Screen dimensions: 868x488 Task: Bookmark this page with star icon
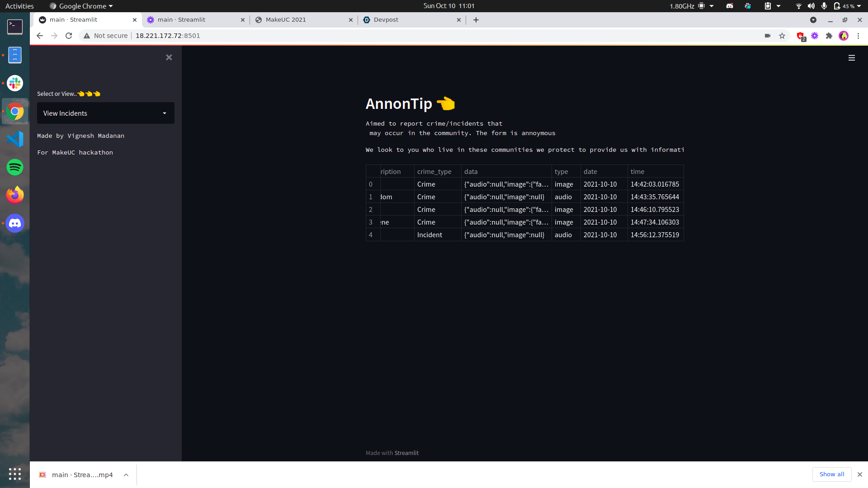point(782,36)
